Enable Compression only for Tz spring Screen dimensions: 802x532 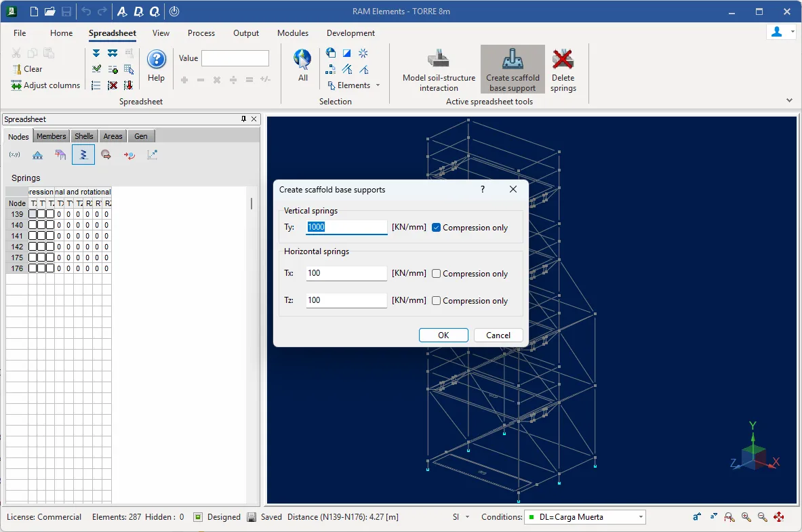(x=437, y=301)
